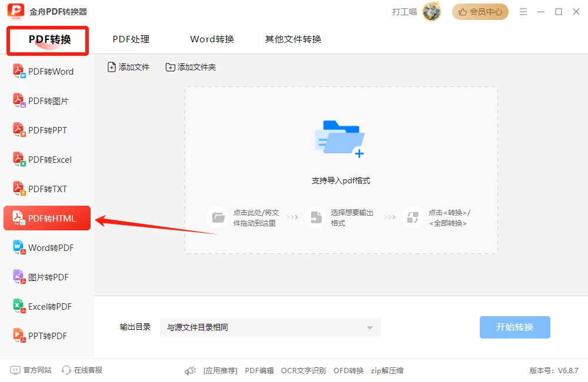The image size is (588, 382).
Task: Select the PDF转Word sidebar icon
Action: pos(19,71)
